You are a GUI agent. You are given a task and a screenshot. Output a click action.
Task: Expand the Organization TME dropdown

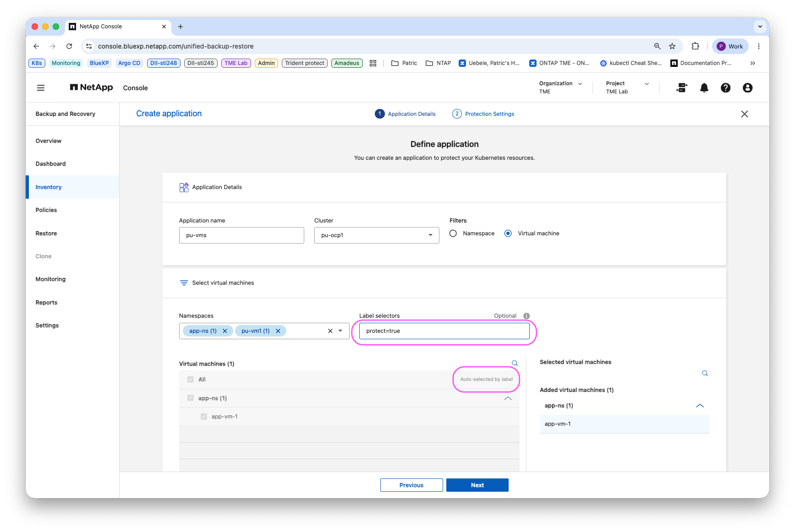point(561,87)
